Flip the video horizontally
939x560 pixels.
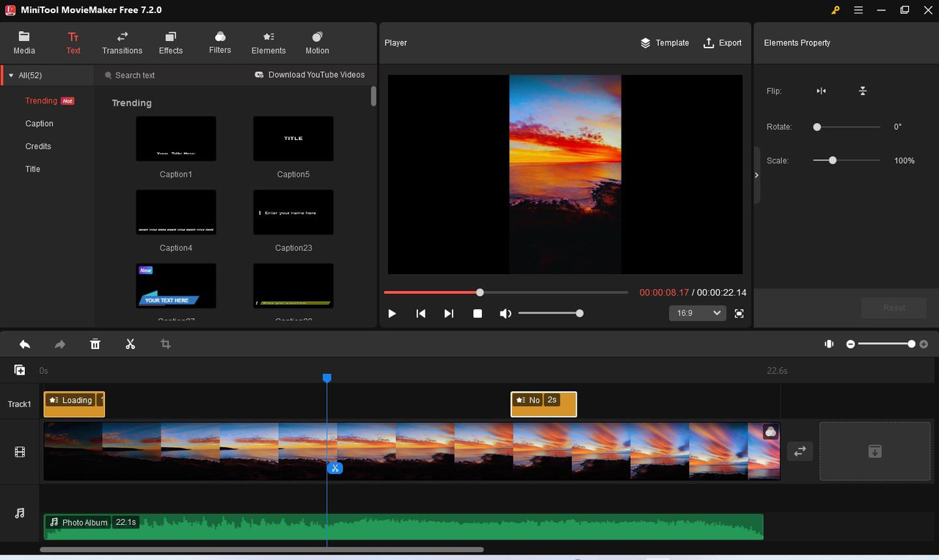click(x=820, y=91)
